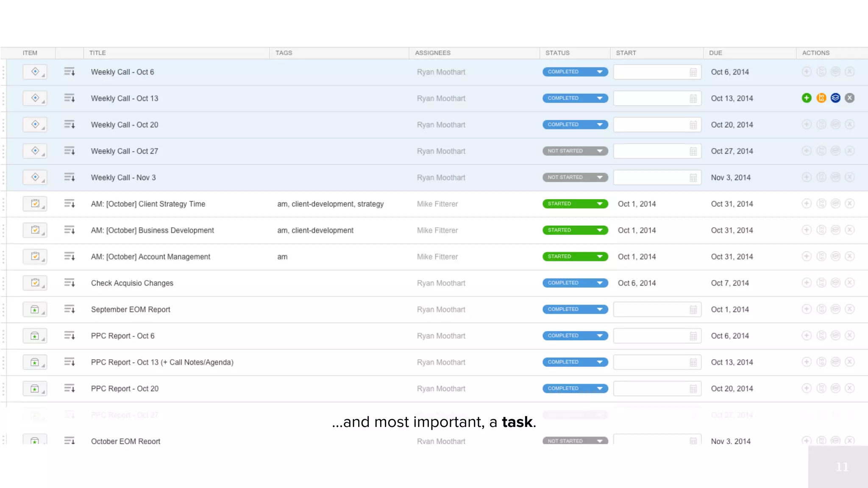Click the deliverable item-type icon for PPC Report - Oct 20
Screen dimensions: 868x488
click(35, 388)
